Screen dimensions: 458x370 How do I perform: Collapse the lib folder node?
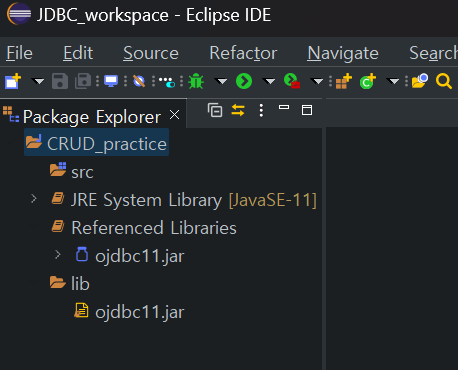(x=34, y=282)
